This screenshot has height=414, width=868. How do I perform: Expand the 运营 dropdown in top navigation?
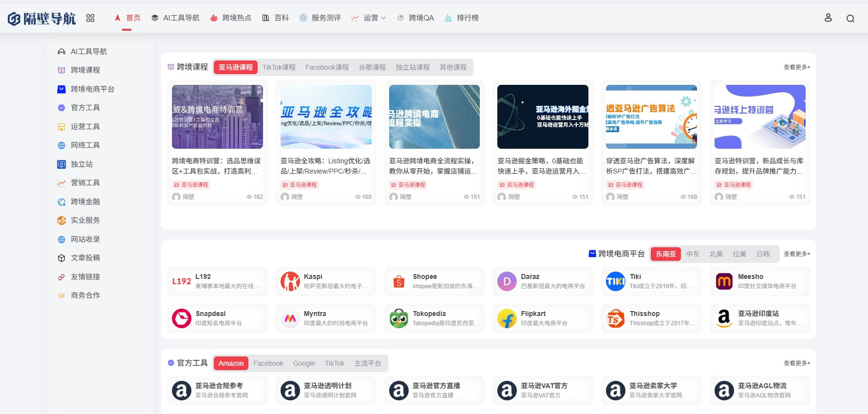369,18
